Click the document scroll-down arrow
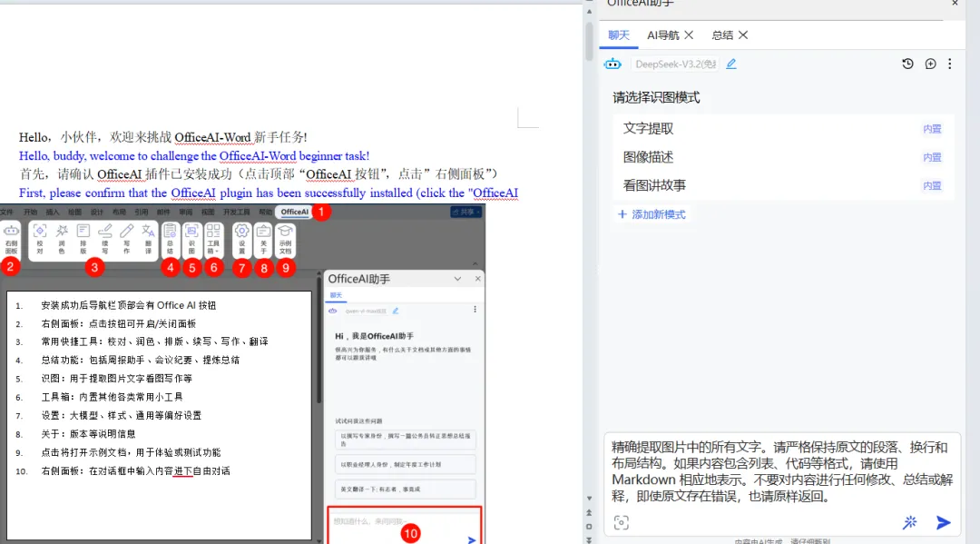The width and height of the screenshot is (980, 544). [x=589, y=499]
